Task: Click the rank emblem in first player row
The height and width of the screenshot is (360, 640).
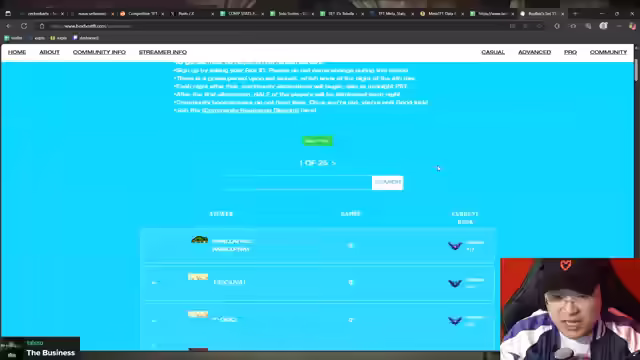Action: [x=455, y=246]
